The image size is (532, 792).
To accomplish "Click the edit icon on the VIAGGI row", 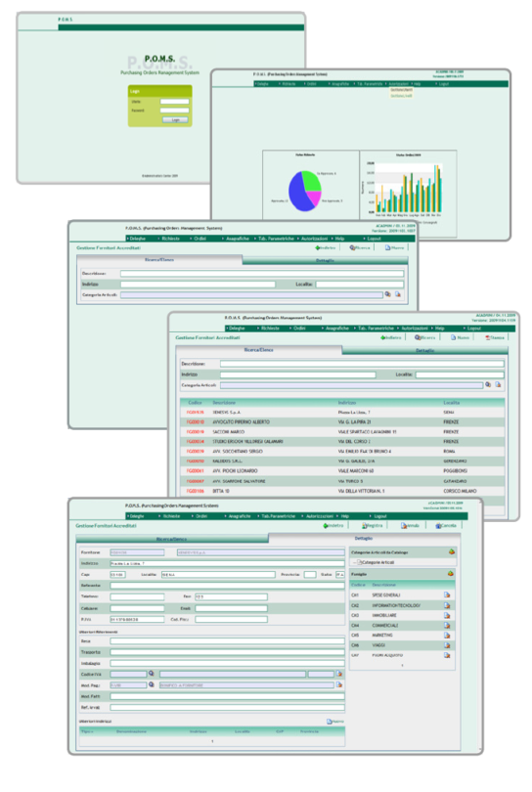I will click(x=447, y=645).
